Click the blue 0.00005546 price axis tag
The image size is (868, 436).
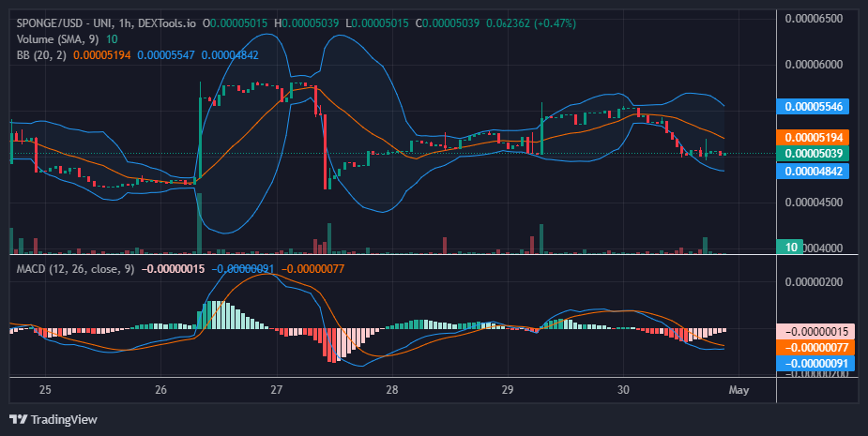point(813,106)
